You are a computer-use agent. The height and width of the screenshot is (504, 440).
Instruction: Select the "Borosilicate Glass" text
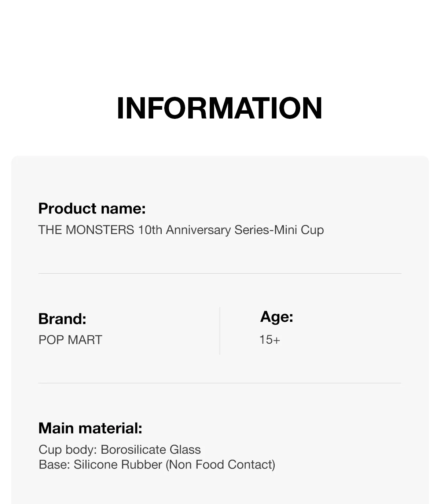coord(151,449)
